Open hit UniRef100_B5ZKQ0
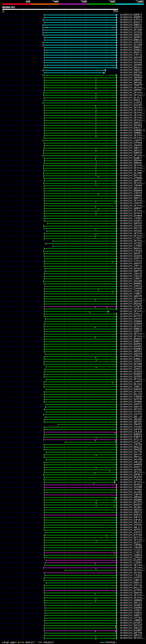Image resolution: width=146 pixels, height=644 pixels. (x=131, y=304)
